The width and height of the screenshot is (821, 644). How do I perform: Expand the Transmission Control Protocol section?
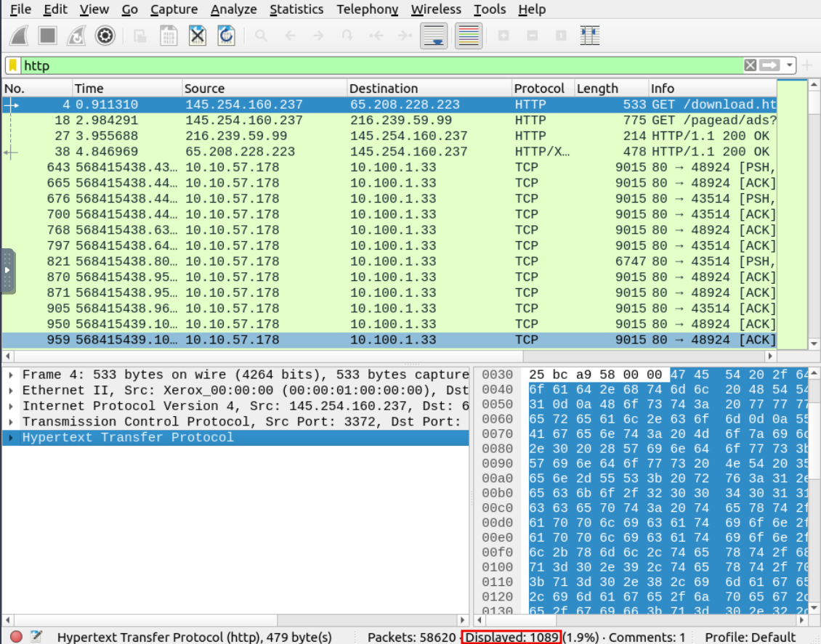coord(12,422)
